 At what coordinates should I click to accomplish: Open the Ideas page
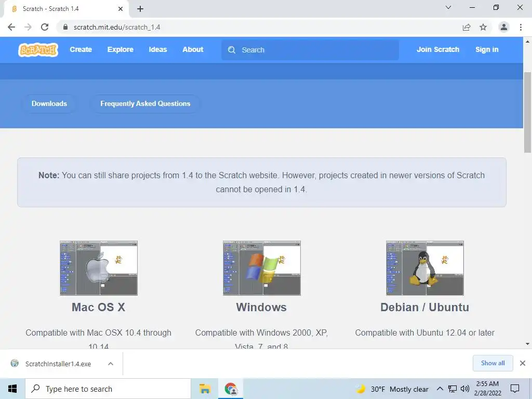[158, 49]
